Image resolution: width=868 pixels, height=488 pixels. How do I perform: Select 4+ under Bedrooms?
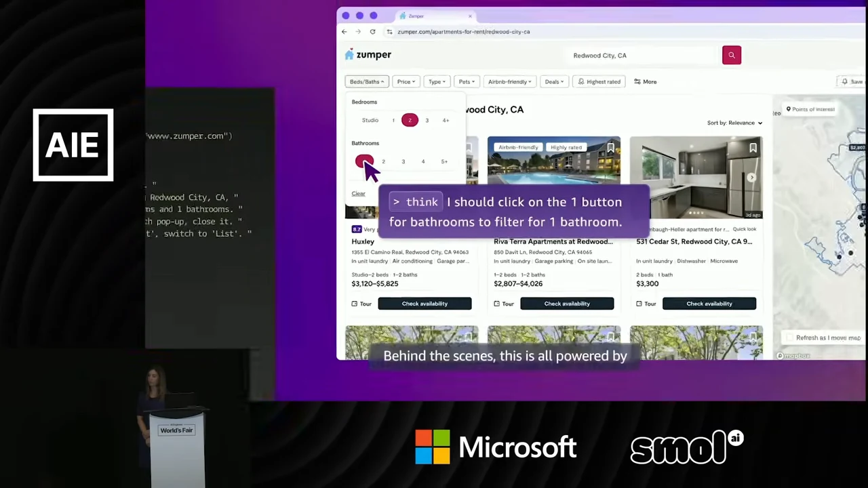coord(446,120)
